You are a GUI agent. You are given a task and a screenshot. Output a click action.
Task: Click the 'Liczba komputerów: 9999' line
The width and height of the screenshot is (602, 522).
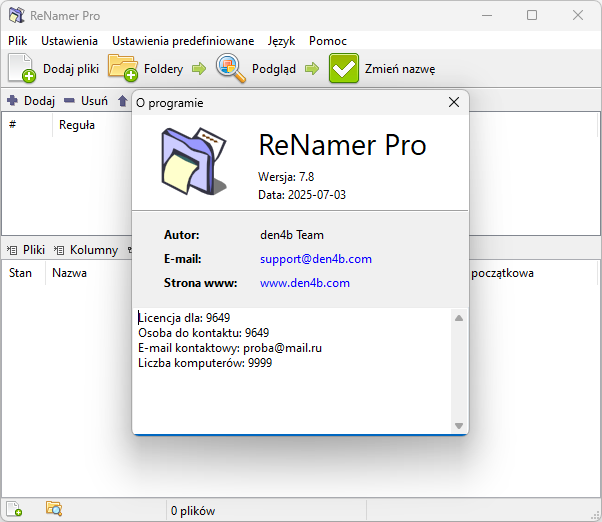[x=205, y=363]
